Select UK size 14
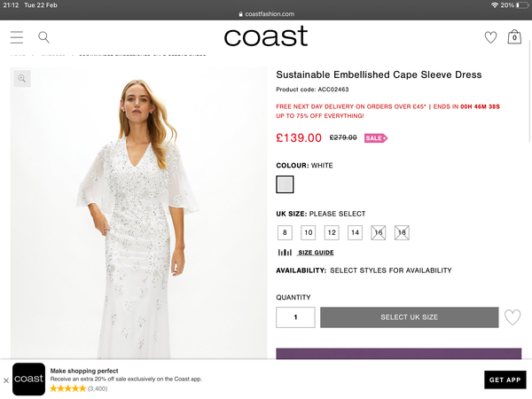 click(x=355, y=233)
